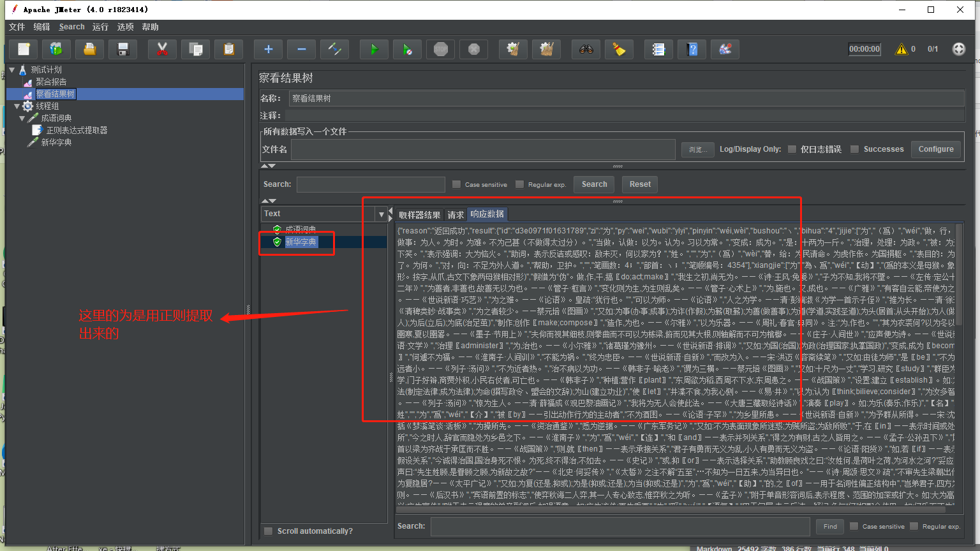Open log viewer via warning triangle icon
980x551 pixels.
coord(902,49)
